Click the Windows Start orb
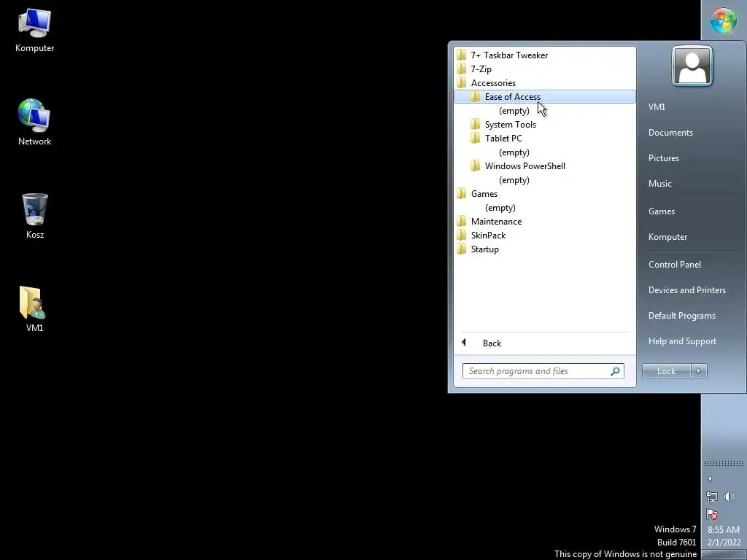 [723, 20]
